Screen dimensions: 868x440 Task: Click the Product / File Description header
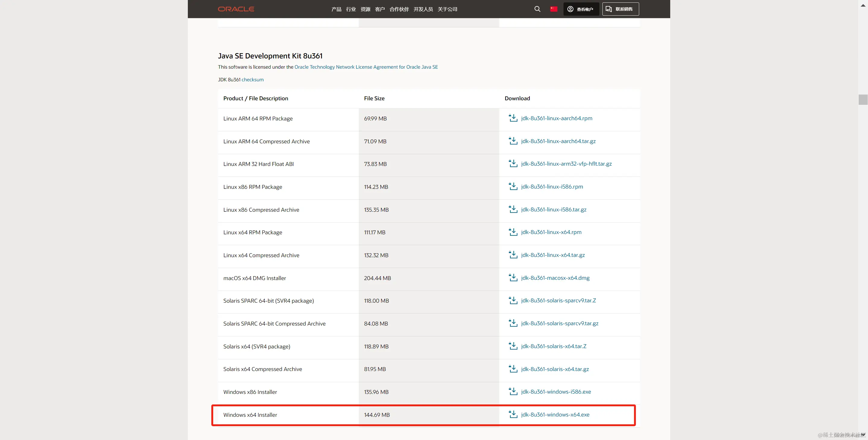256,98
